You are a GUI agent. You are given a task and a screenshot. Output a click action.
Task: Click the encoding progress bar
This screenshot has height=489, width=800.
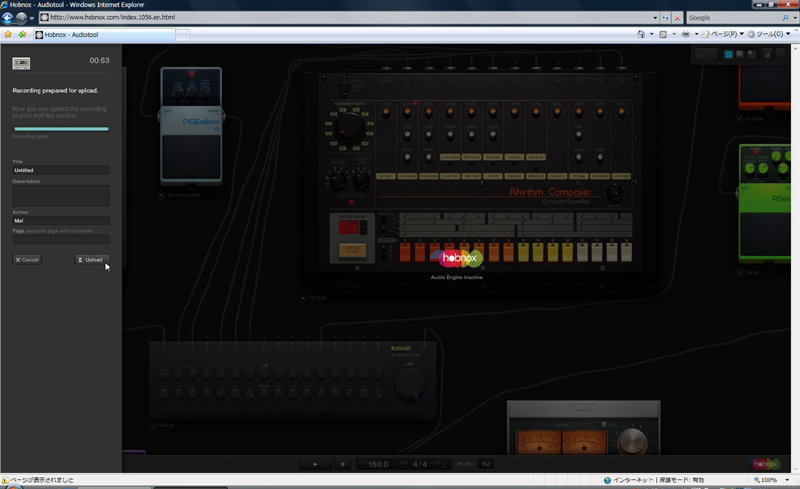coord(61,129)
